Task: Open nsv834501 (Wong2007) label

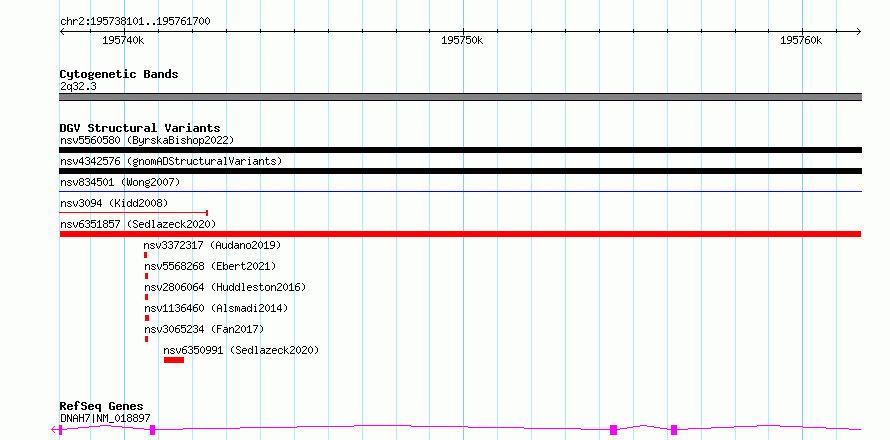Action: click(x=120, y=182)
